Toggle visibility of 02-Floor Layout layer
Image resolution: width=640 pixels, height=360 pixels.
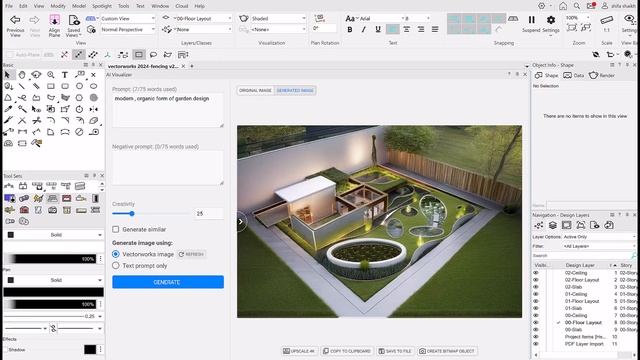pyautogui.click(x=536, y=280)
